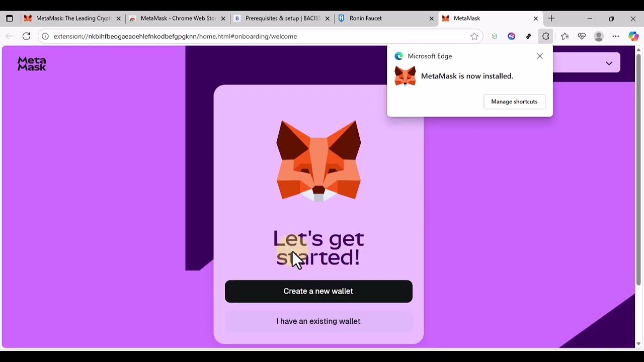Close the active MetaMask onboarding tab

[x=536, y=19]
